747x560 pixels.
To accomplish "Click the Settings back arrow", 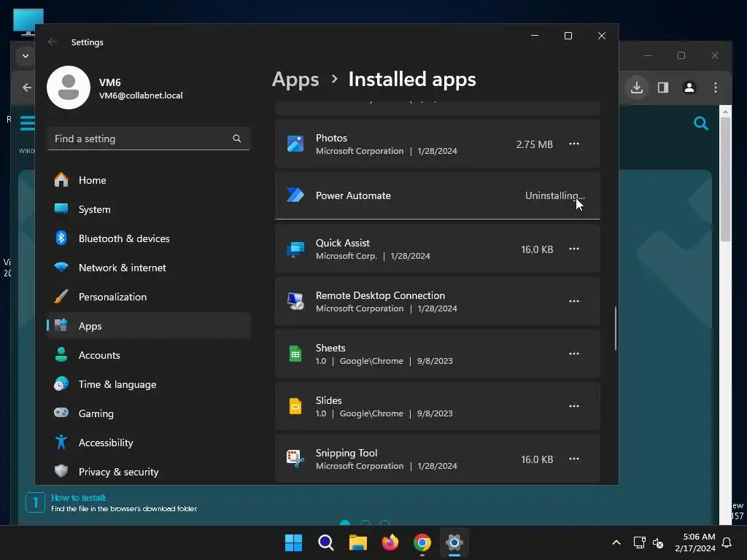I will point(53,42).
